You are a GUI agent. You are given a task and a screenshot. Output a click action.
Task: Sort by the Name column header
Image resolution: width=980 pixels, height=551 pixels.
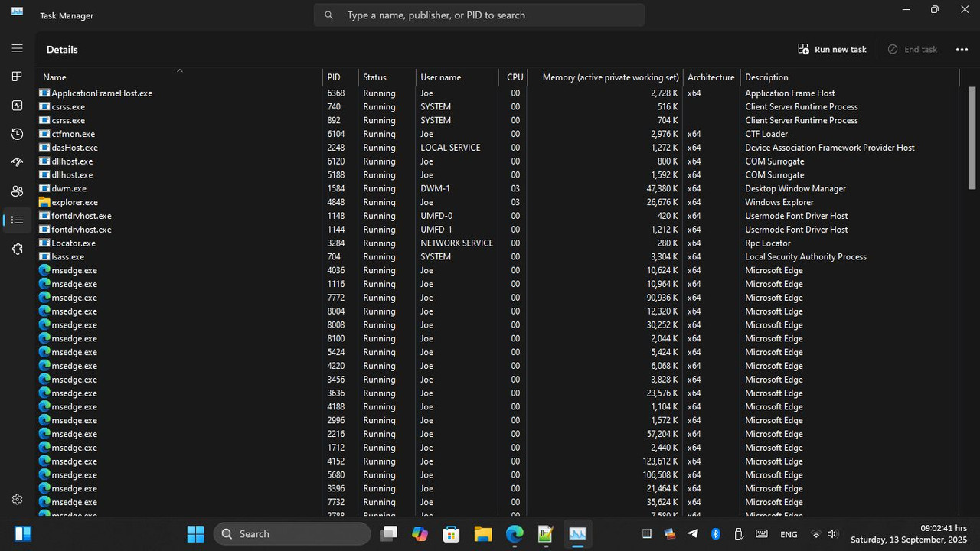[x=180, y=77]
